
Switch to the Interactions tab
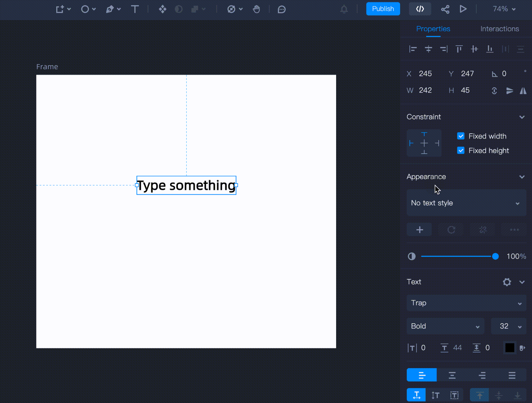[x=499, y=29]
